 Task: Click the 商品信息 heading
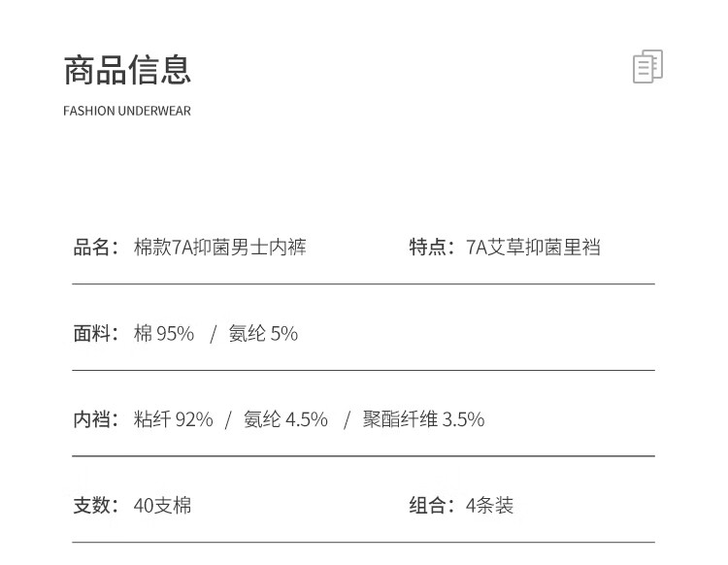(127, 70)
